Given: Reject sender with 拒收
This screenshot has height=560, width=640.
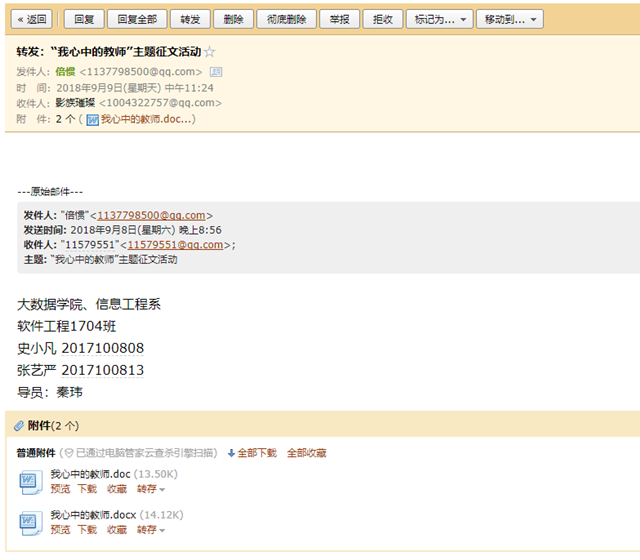Looking at the screenshot, I should click(x=383, y=19).
